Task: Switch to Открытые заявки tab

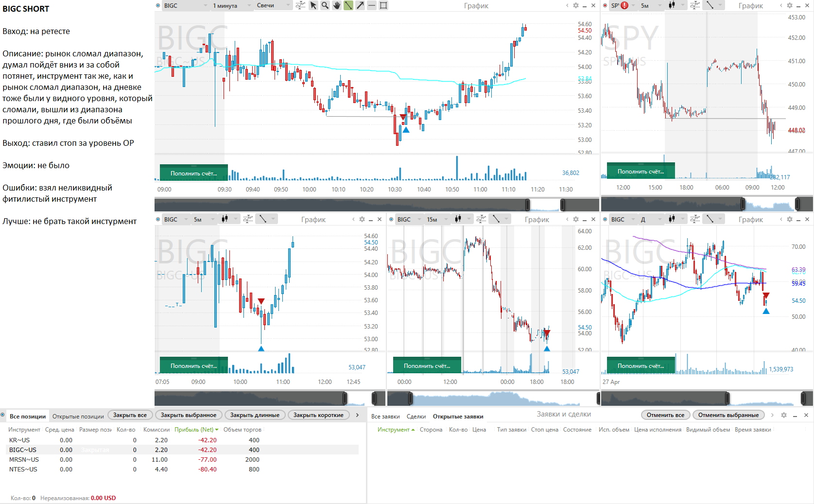Action: coord(458,416)
